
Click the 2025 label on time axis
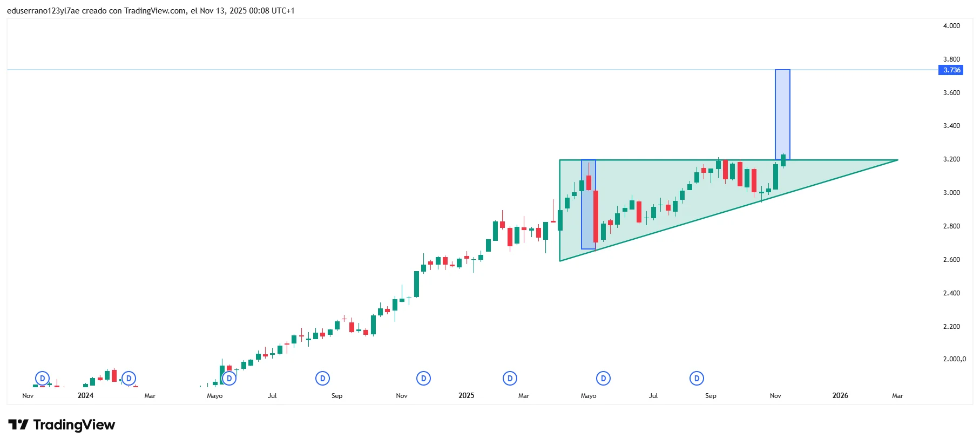pos(466,395)
